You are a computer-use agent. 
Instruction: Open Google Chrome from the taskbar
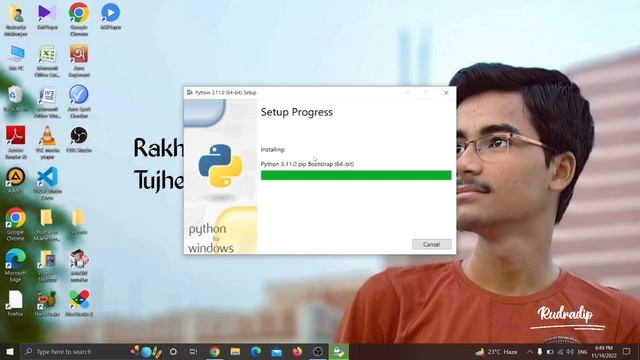coord(215,351)
